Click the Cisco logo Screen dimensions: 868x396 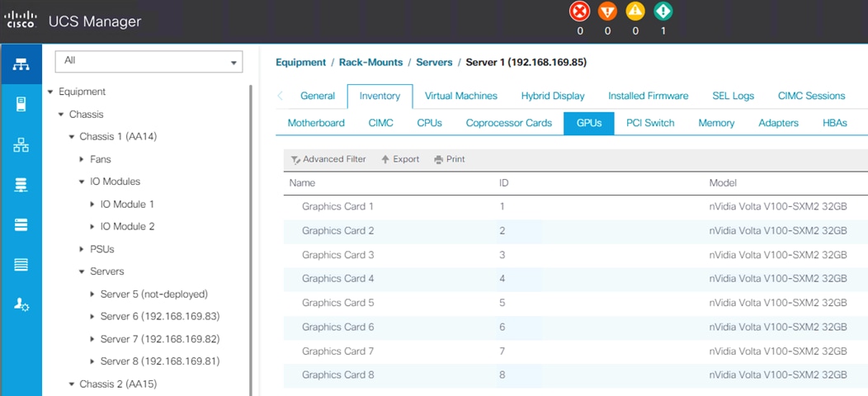21,19
